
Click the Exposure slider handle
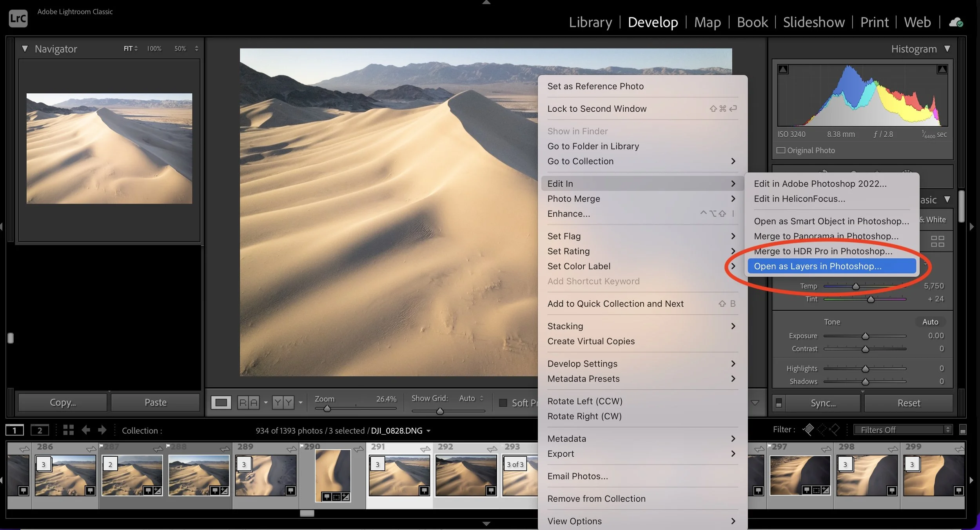[865, 336]
